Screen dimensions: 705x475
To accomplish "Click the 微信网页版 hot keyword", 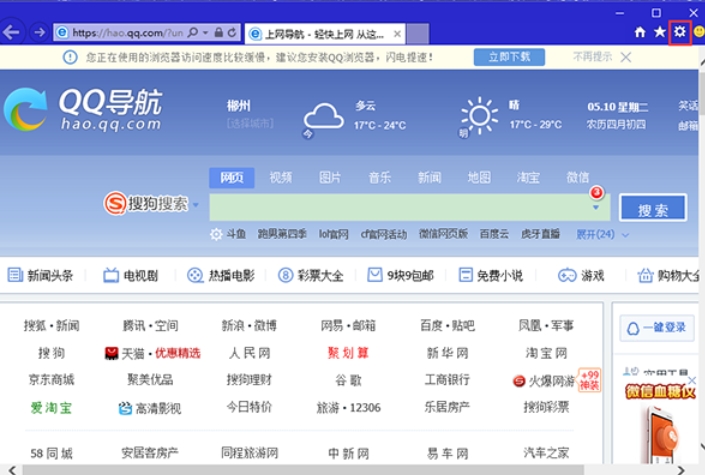I will click(443, 234).
